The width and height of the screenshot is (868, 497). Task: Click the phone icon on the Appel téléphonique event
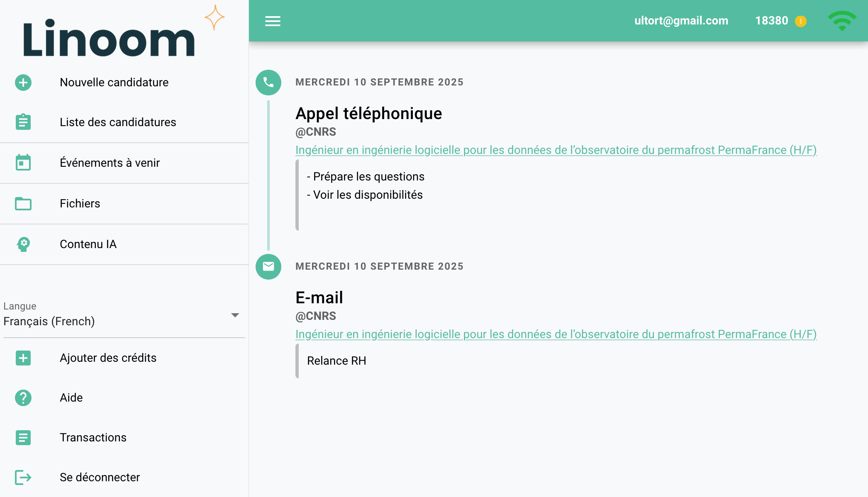[268, 83]
